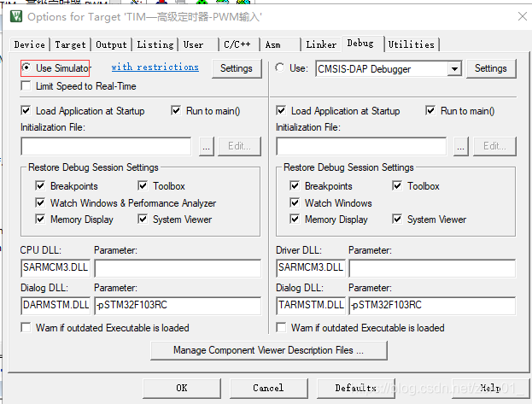Click the Keil uVision title bar icon
The width and height of the screenshot is (532, 404).
[x=16, y=16]
